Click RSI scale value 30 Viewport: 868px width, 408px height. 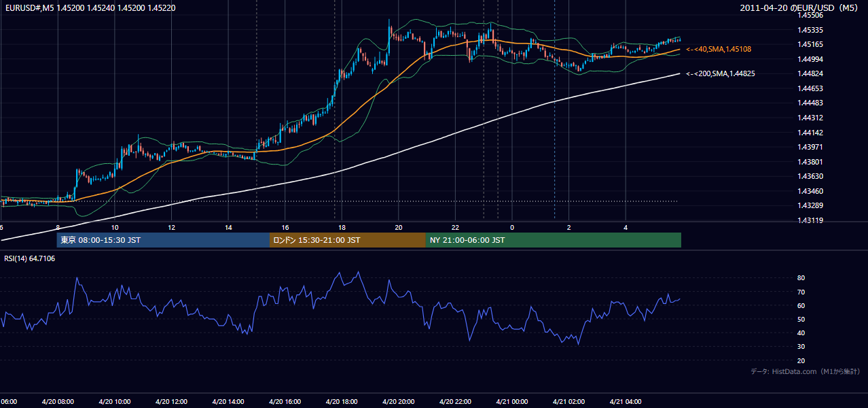click(801, 347)
